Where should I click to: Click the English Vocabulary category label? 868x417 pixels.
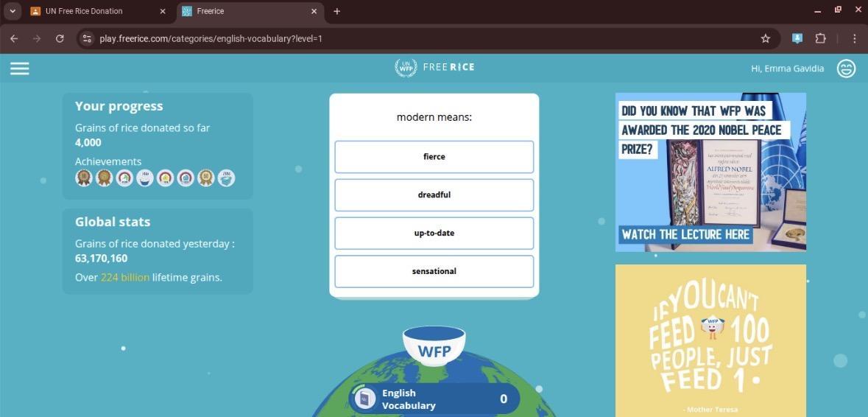[409, 399]
